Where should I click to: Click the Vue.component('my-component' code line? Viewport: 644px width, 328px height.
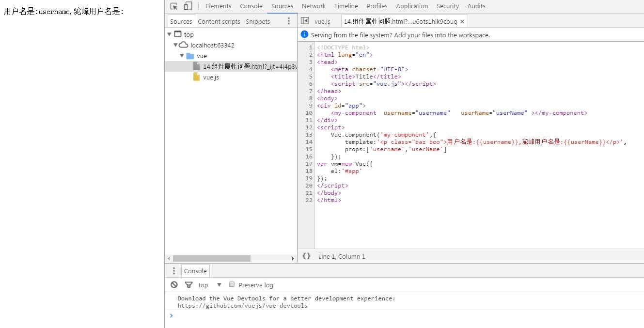tap(383, 135)
